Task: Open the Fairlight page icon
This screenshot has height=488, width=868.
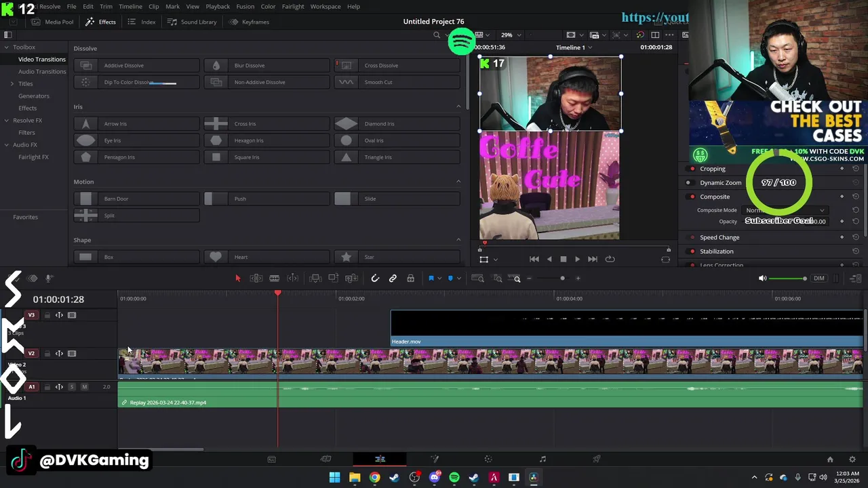Action: point(542,460)
